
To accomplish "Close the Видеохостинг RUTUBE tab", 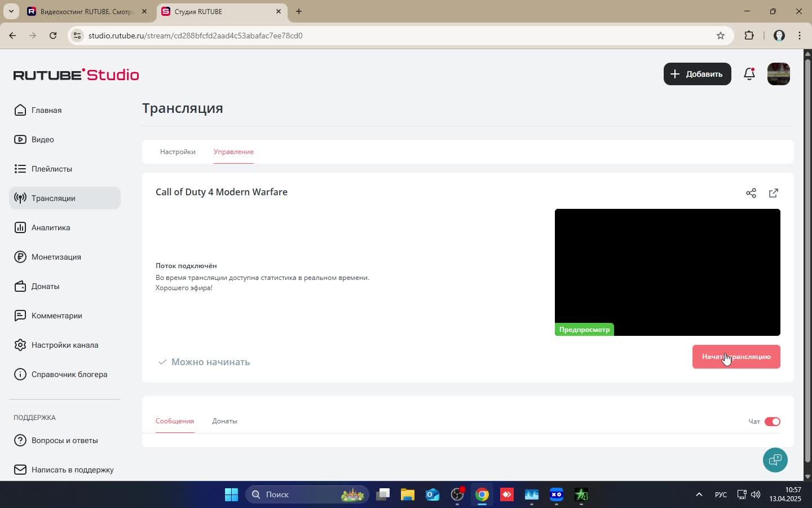I will (x=144, y=11).
